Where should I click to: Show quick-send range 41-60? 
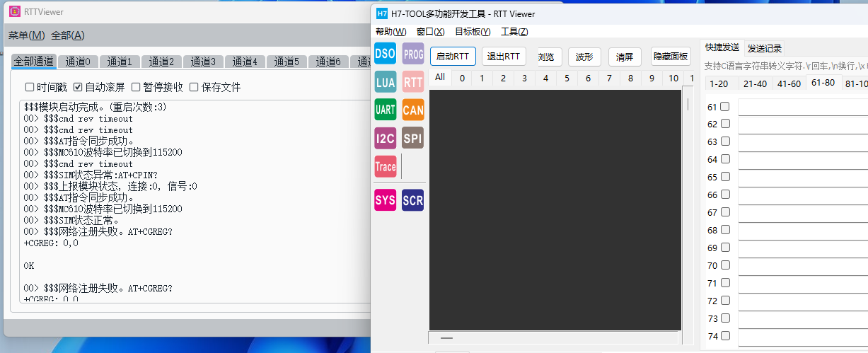[x=789, y=83]
